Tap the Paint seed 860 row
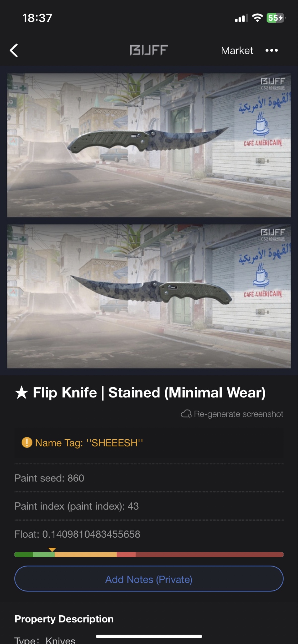Image resolution: width=298 pixels, height=644 pixels. coord(149,478)
